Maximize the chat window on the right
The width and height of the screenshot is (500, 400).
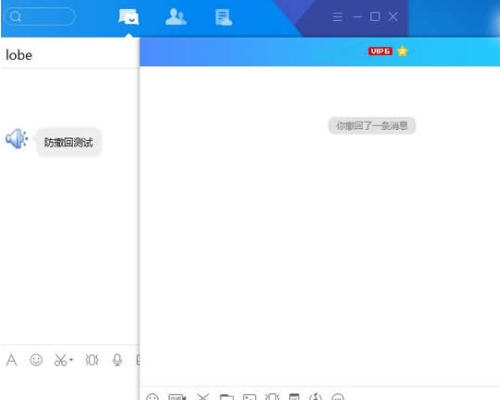(x=375, y=16)
